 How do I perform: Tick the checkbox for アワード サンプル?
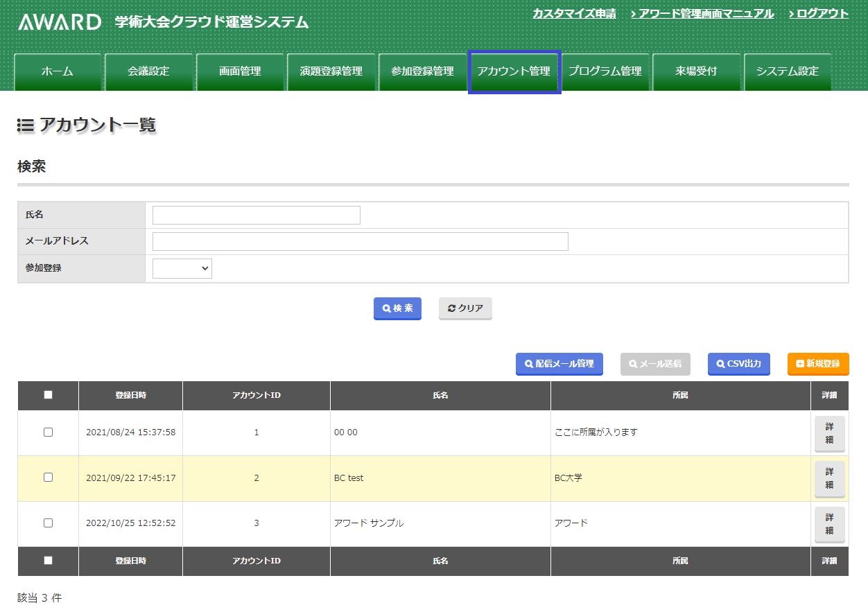(48, 523)
